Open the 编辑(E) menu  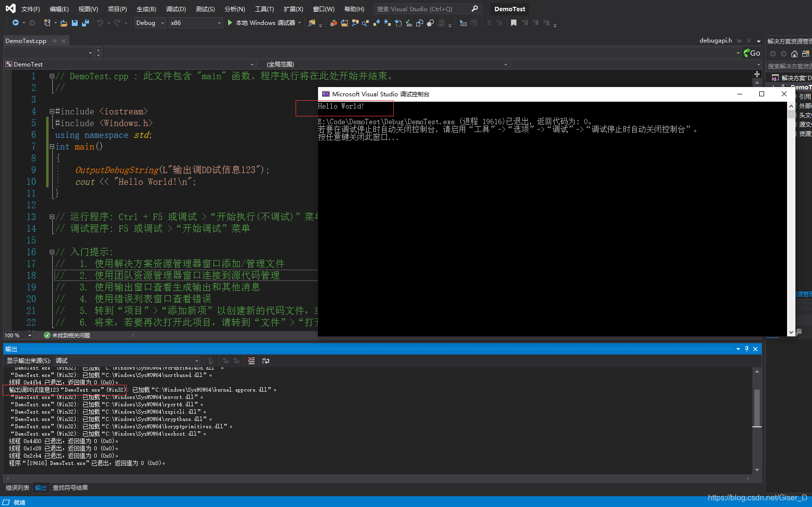pyautogui.click(x=59, y=9)
